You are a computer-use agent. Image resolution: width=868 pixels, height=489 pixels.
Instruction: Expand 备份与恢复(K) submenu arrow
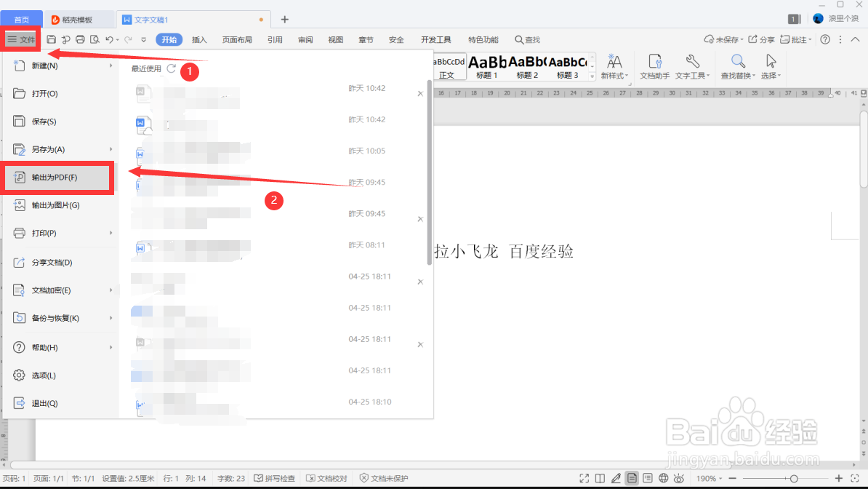(x=110, y=318)
